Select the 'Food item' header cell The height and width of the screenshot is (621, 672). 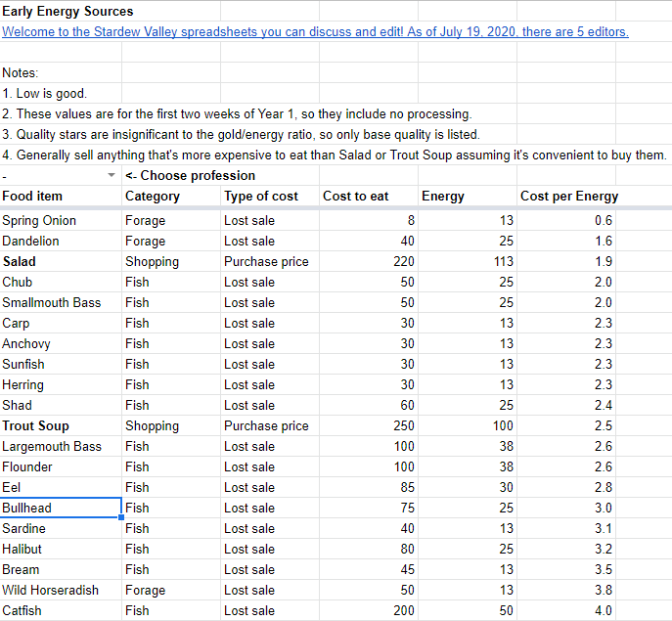pos(33,196)
